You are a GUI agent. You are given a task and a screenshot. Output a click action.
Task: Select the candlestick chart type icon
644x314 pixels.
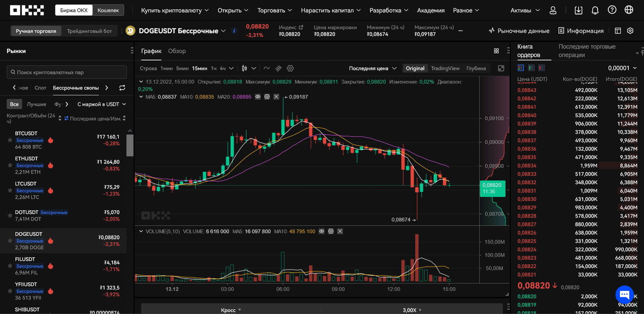(x=245, y=68)
